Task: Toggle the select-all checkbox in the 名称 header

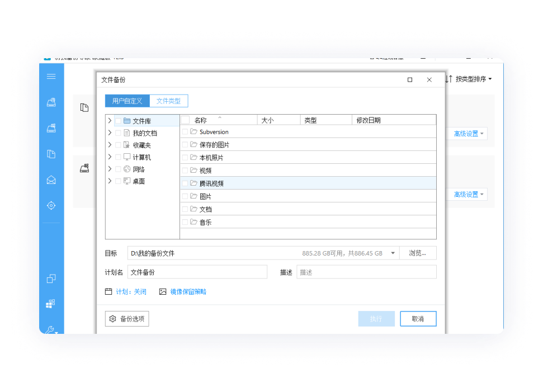Action: click(185, 120)
